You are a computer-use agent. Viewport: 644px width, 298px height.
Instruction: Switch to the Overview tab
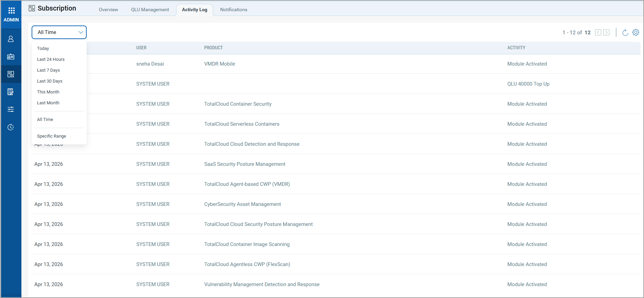click(x=108, y=10)
